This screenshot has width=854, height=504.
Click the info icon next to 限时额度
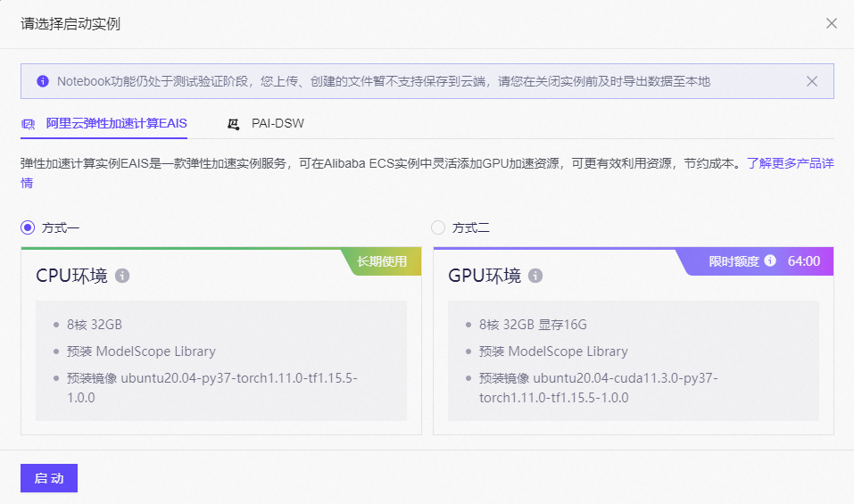[770, 260]
